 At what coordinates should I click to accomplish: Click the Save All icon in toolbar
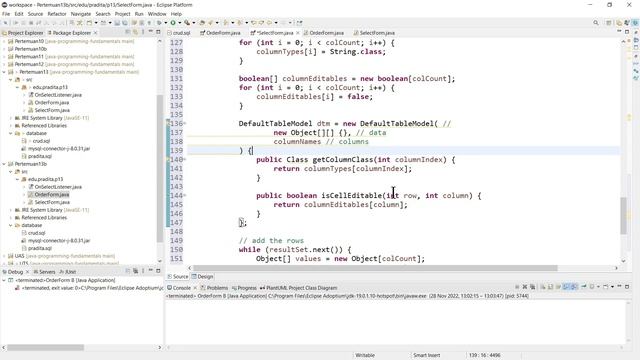[x=124, y=23]
